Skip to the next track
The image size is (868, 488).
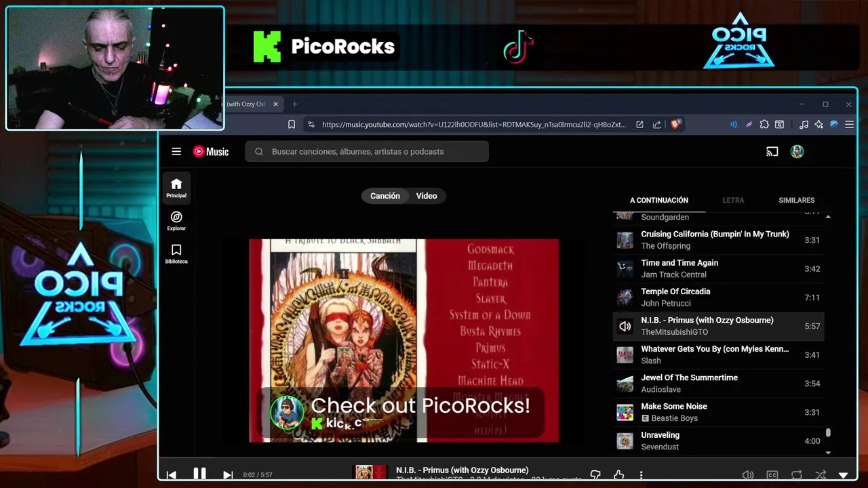click(228, 475)
